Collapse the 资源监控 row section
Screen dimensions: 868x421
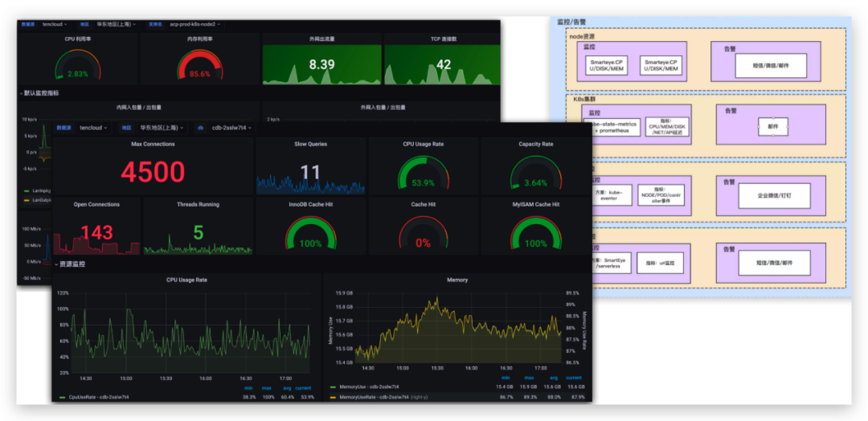point(69,264)
